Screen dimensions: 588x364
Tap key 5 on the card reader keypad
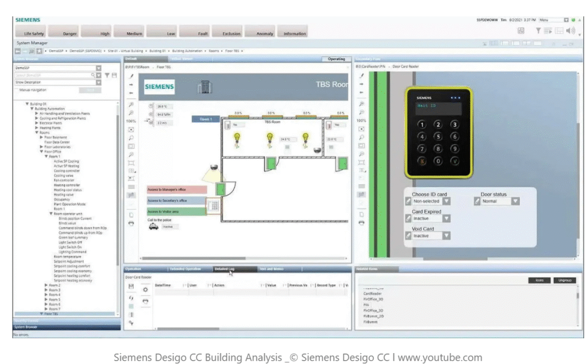tap(438, 137)
